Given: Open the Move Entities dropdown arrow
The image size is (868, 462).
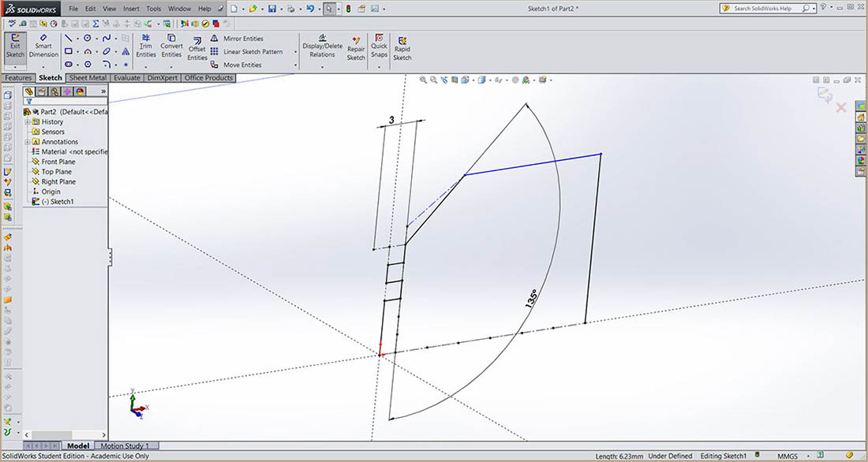Looking at the screenshot, I should point(295,65).
